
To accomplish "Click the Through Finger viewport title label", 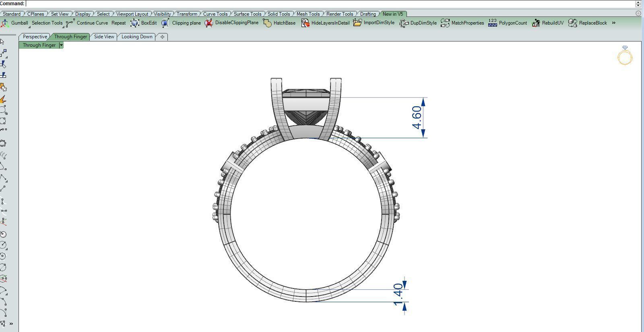I will [x=39, y=45].
